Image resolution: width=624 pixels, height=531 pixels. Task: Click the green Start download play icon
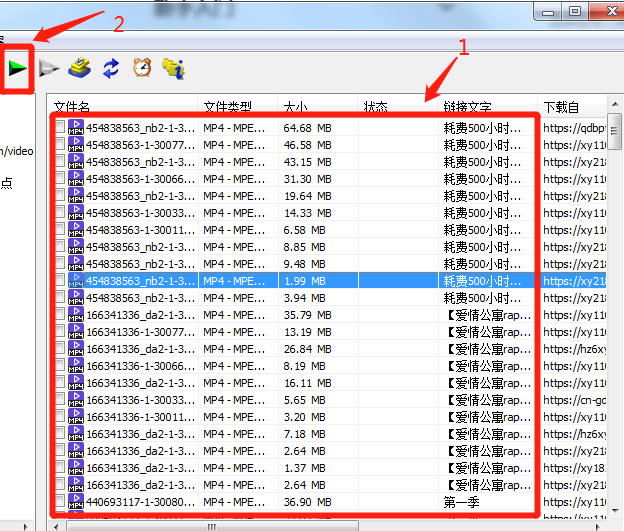[18, 68]
